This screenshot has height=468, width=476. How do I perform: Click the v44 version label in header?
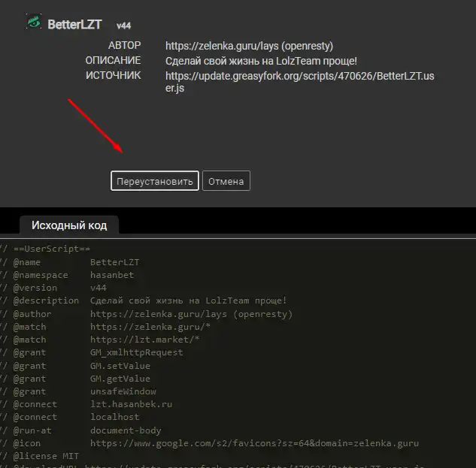tap(124, 26)
